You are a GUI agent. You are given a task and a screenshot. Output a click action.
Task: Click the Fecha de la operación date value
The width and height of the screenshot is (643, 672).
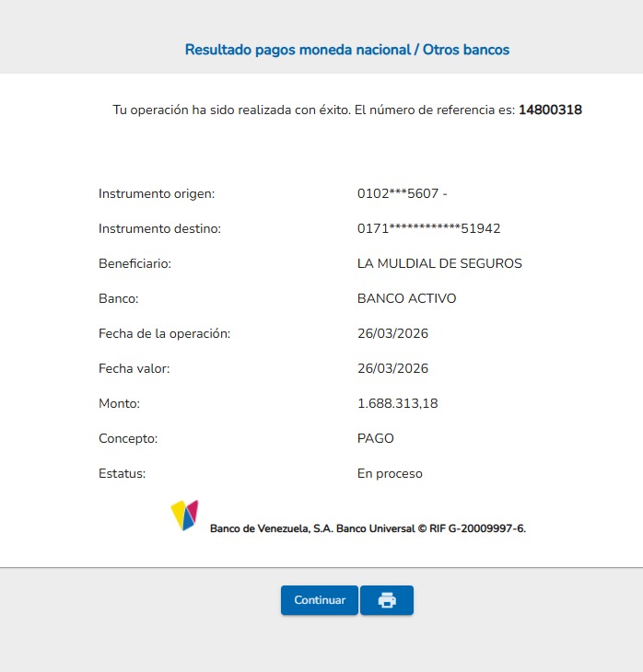pyautogui.click(x=392, y=333)
